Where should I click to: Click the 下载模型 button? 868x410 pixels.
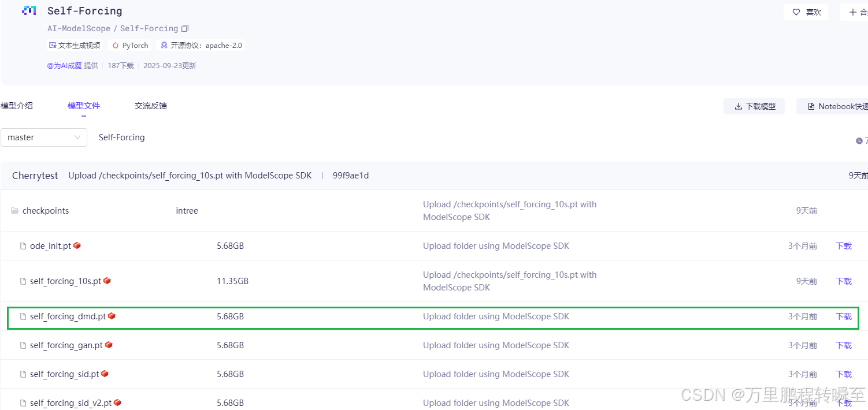point(754,106)
